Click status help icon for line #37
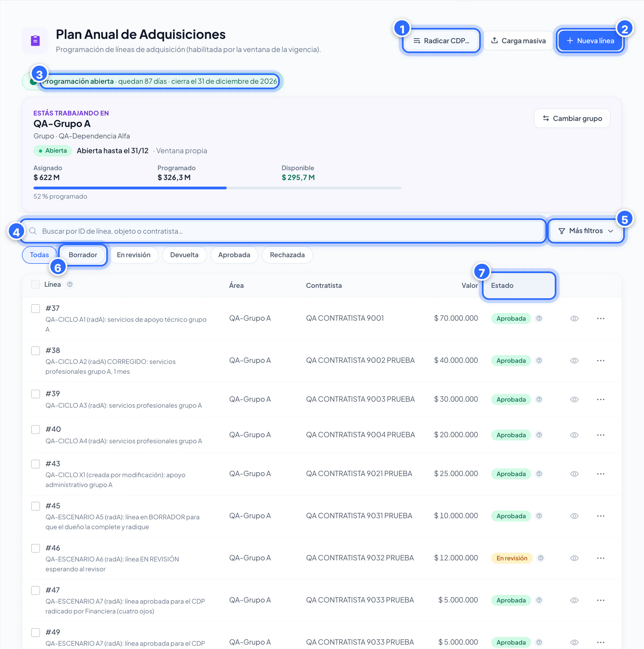The height and width of the screenshot is (649, 644). click(x=539, y=318)
